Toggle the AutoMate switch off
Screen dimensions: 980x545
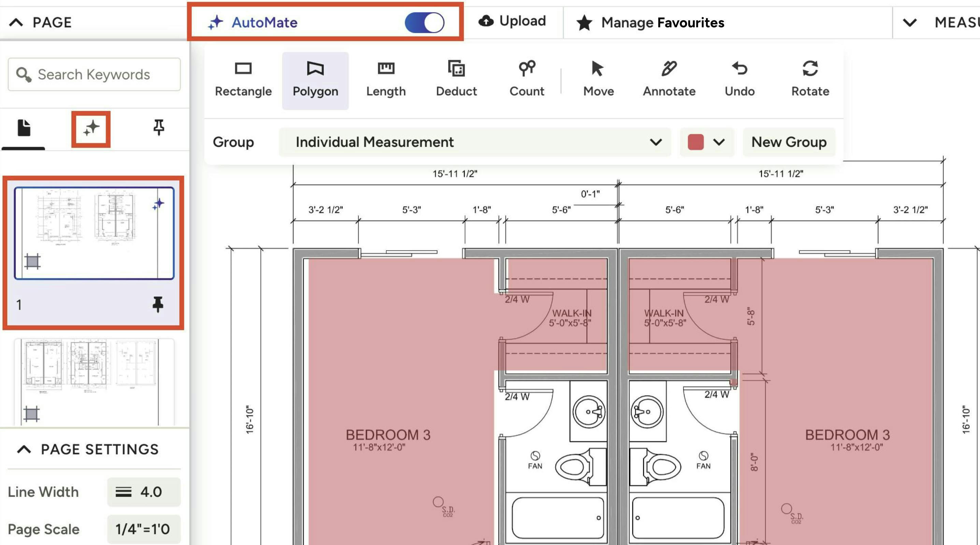(x=424, y=23)
